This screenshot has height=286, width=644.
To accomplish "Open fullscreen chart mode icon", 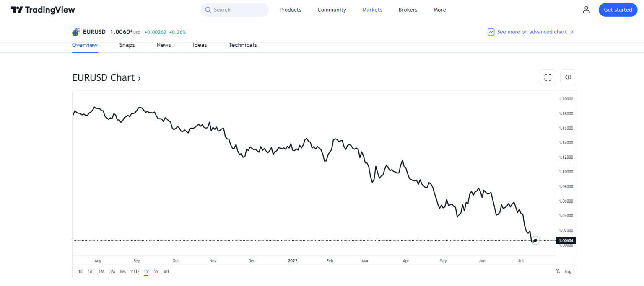I will [548, 77].
